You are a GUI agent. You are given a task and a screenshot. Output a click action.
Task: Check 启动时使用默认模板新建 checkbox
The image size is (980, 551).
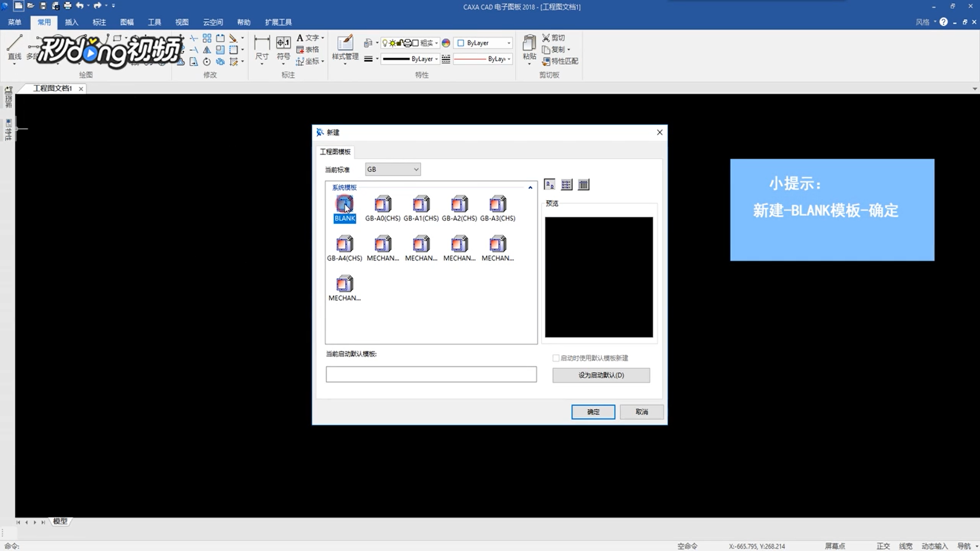coord(556,358)
